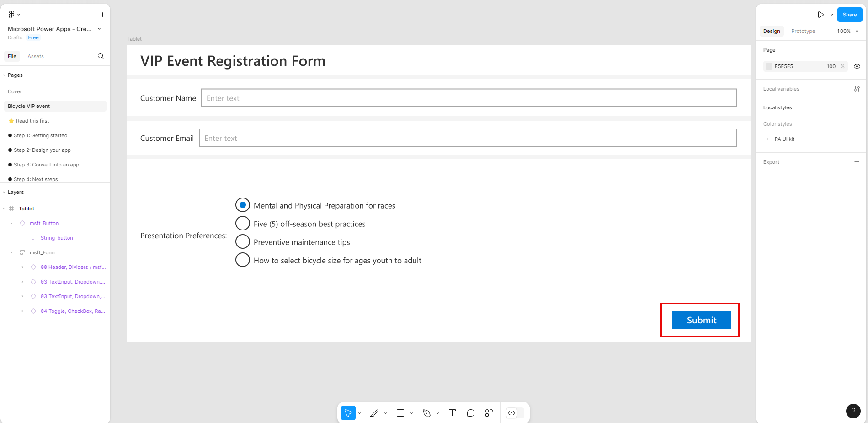868x423 pixels.
Task: Click the Present play icon
Action: [821, 15]
